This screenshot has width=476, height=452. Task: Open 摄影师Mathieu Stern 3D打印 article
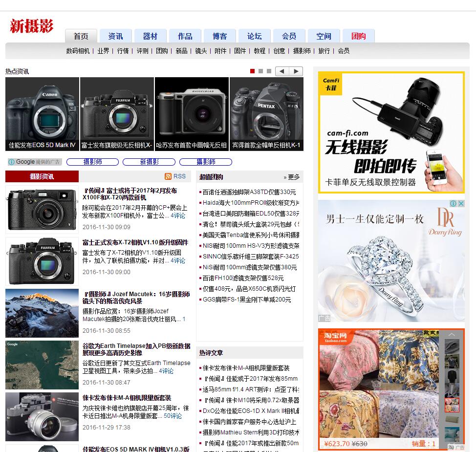[x=251, y=432]
